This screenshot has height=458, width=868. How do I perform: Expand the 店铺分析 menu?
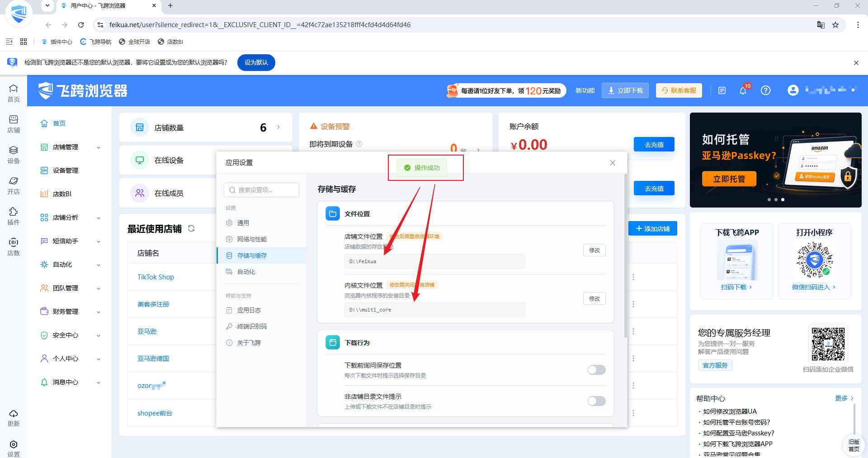70,217
